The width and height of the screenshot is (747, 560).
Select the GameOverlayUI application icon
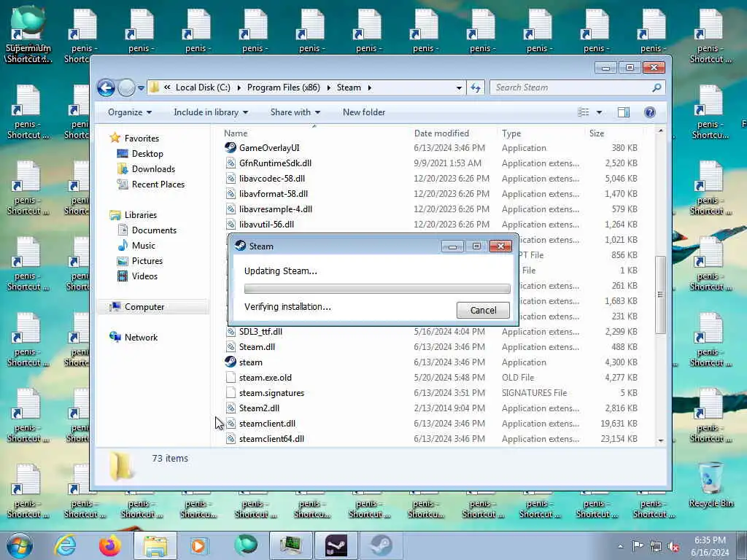pyautogui.click(x=231, y=147)
